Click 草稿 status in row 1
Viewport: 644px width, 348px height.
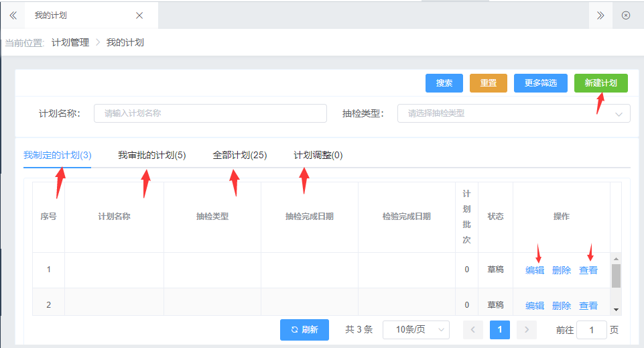coord(495,270)
